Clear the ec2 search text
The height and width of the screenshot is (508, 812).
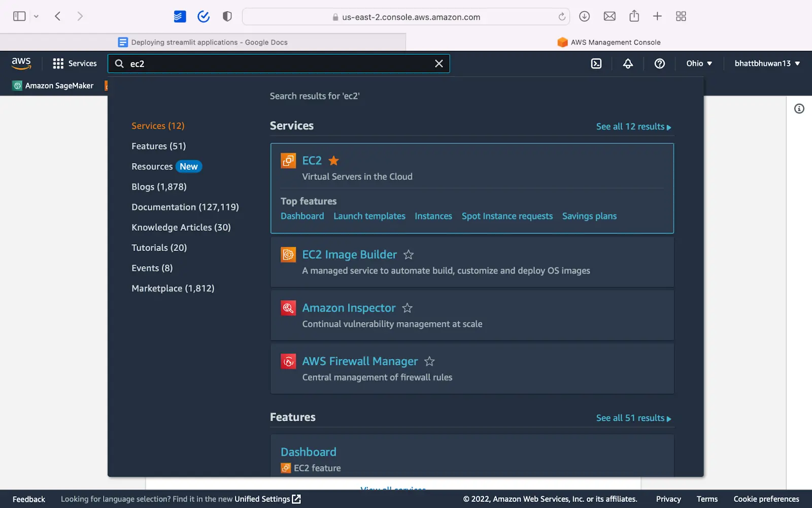439,63
